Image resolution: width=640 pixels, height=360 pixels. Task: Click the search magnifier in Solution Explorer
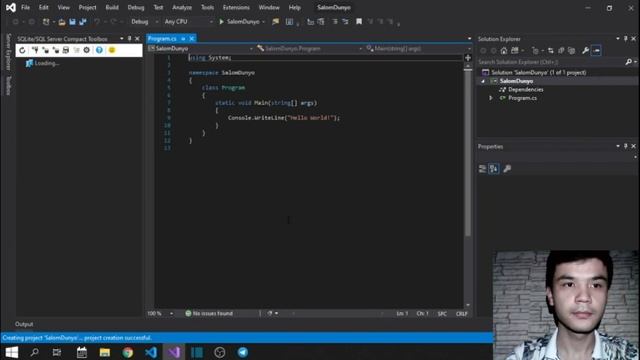[628, 62]
